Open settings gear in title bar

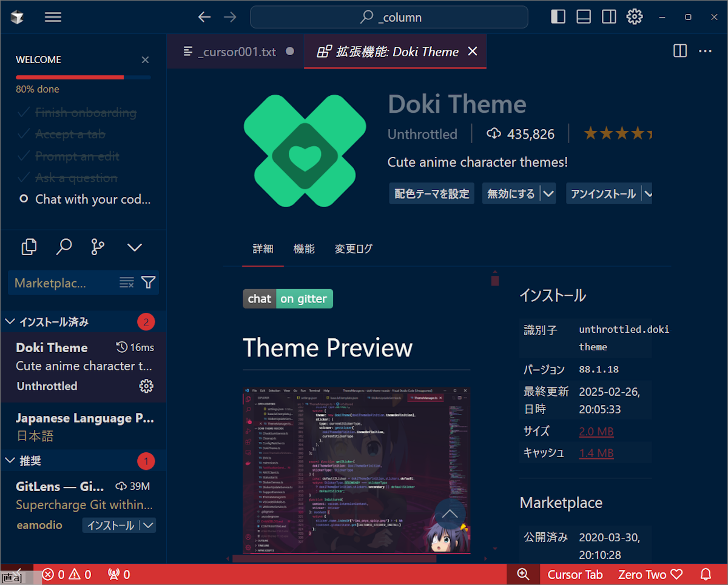(x=635, y=17)
